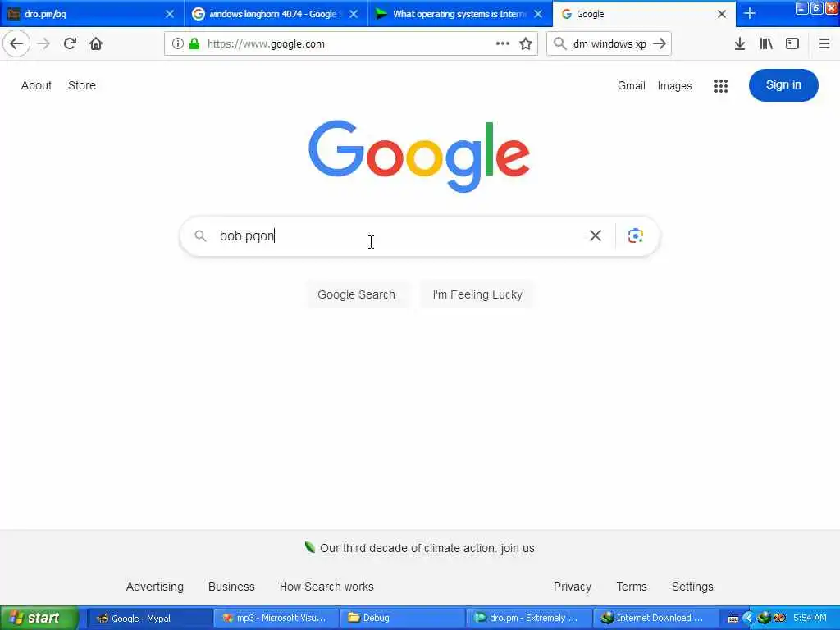Open the downloads arrow icon

[x=739, y=44]
